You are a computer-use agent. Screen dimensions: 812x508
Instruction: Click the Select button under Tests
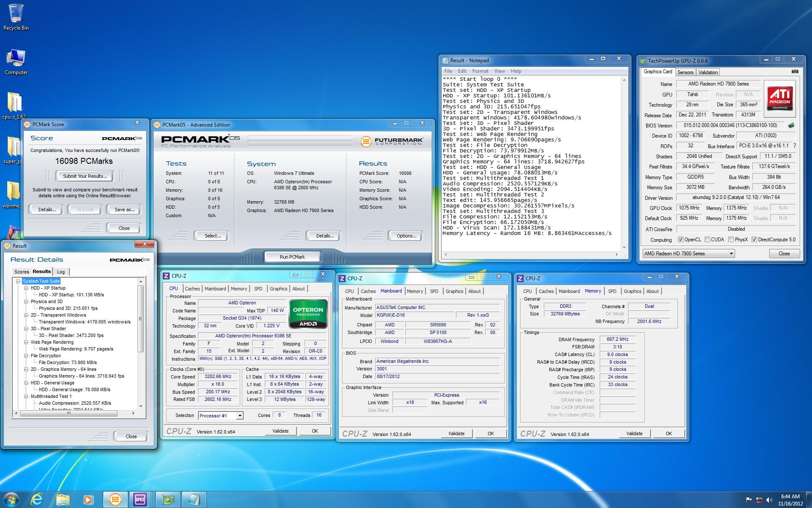(213, 236)
